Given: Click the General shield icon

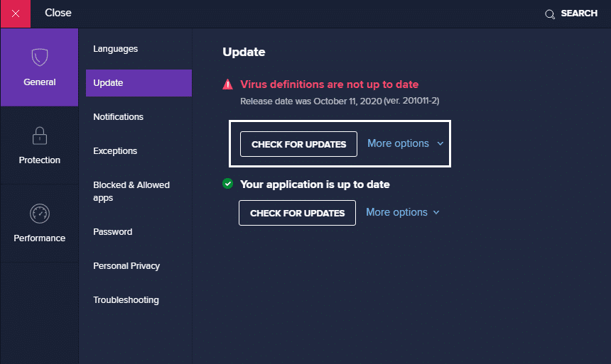Looking at the screenshot, I should point(40,57).
